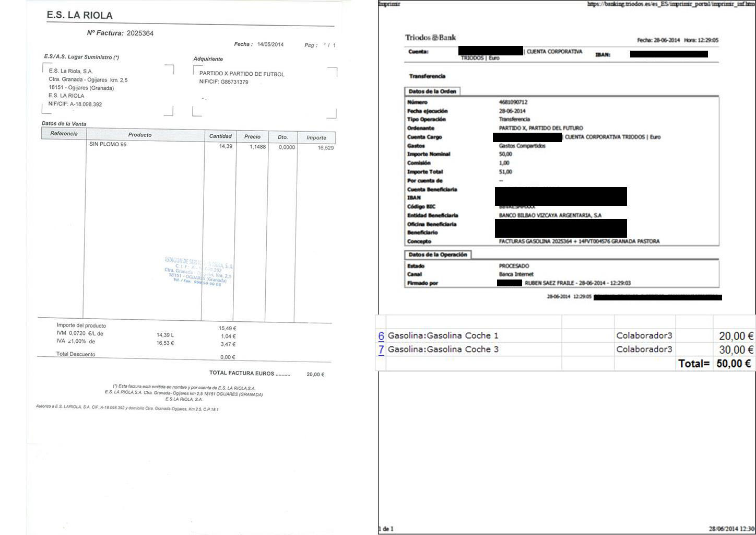Click the 'Cantidad' column header
This screenshot has width=756, height=535.
pyautogui.click(x=220, y=136)
